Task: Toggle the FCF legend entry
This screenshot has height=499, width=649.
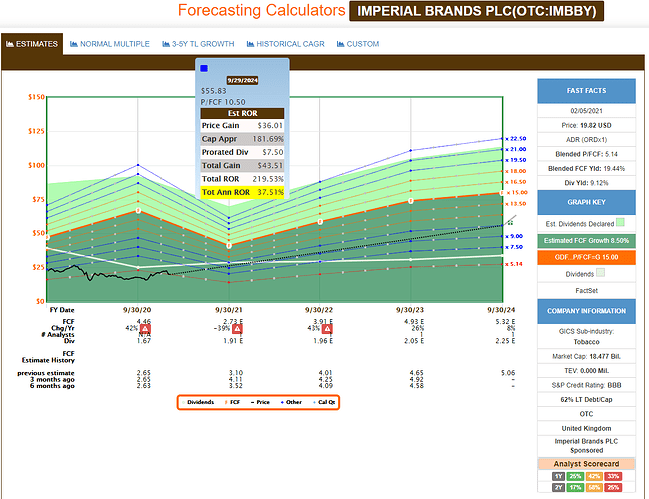Action: click(233, 402)
